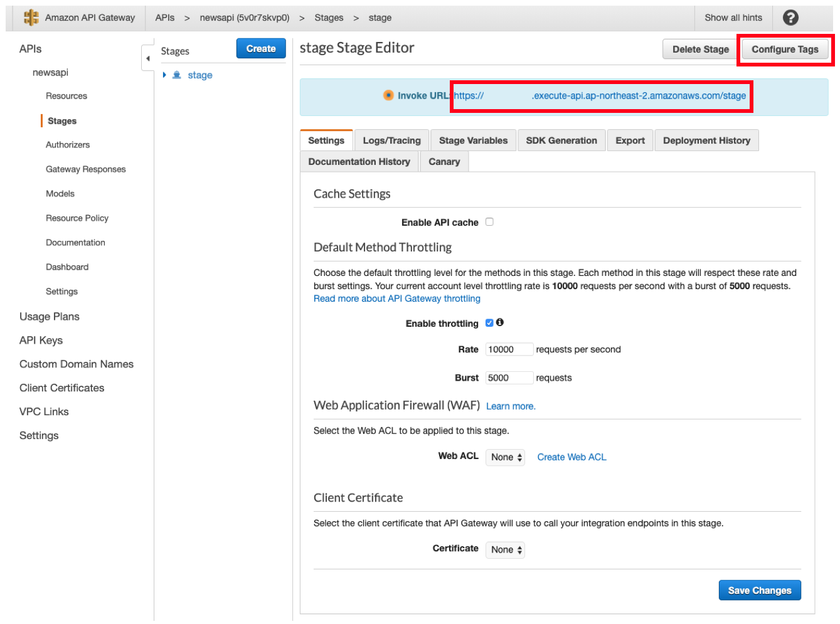Click the Amazon API Gateway logo icon
This screenshot has height=624, width=840.
[31, 18]
